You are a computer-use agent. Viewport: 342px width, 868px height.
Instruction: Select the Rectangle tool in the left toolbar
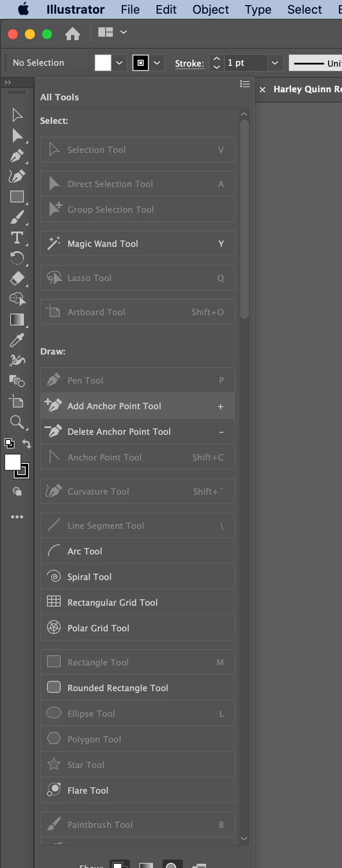point(17,196)
